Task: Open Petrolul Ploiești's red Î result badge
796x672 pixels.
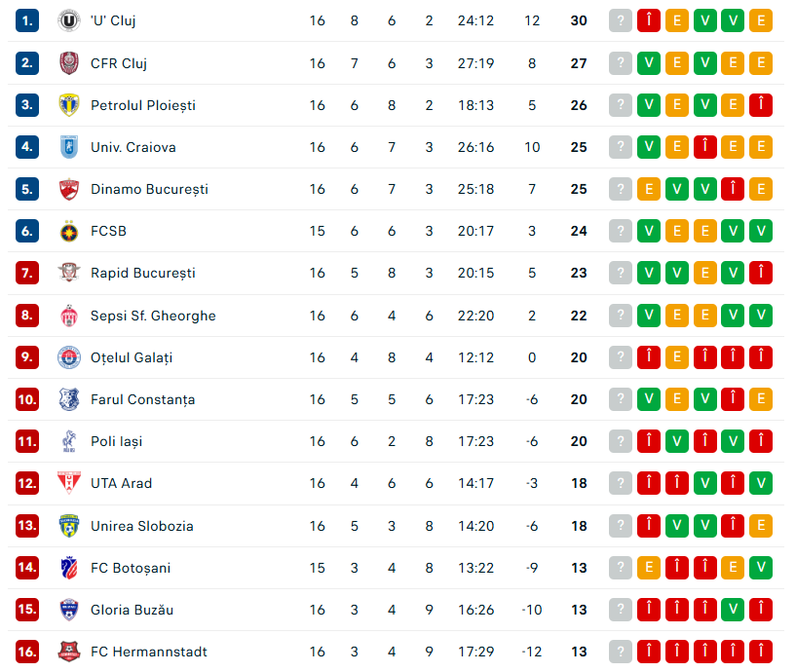Action: 761,105
